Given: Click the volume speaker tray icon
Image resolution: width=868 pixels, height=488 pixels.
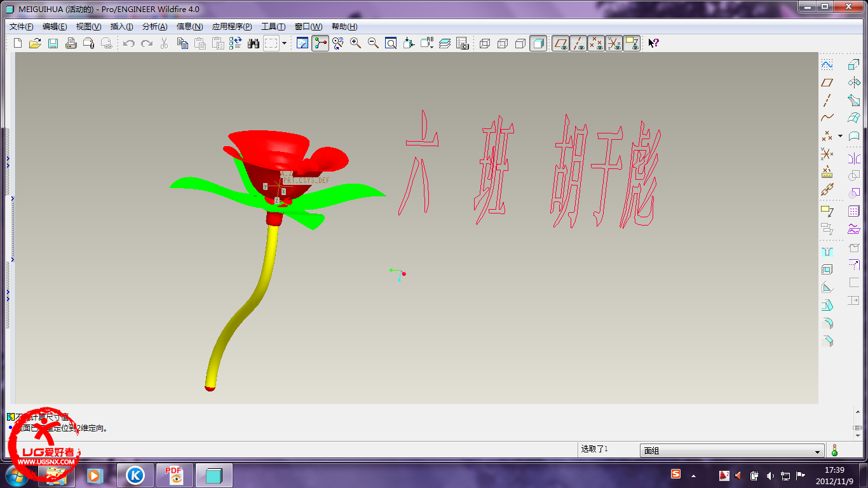Looking at the screenshot, I should (x=770, y=475).
